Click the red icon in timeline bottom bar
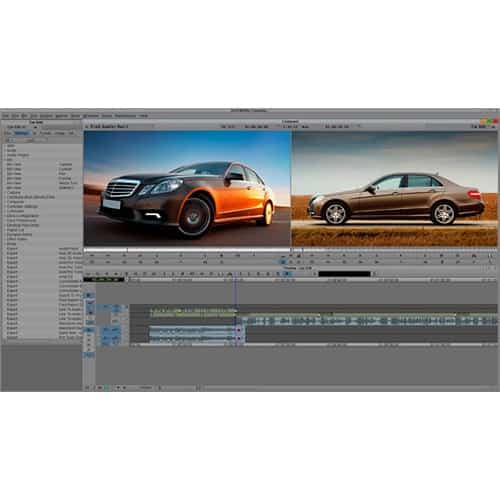This screenshot has width=500, height=500. click(x=100, y=388)
